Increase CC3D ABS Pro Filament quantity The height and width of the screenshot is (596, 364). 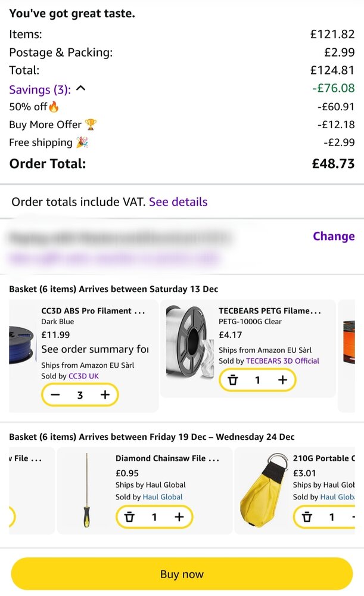105,395
